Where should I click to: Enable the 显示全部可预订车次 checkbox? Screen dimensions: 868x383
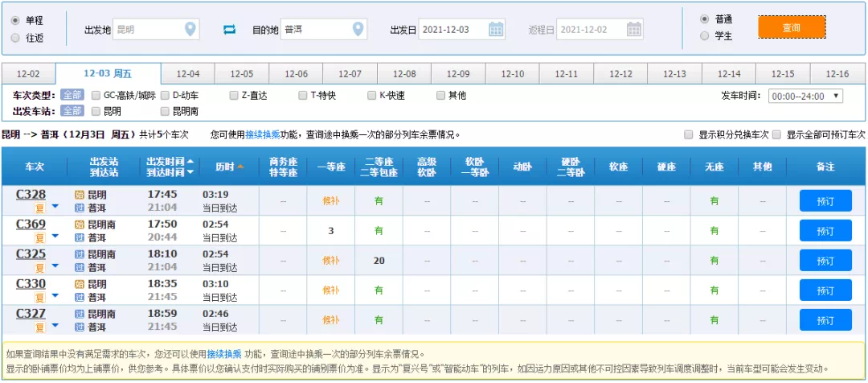[x=776, y=134]
